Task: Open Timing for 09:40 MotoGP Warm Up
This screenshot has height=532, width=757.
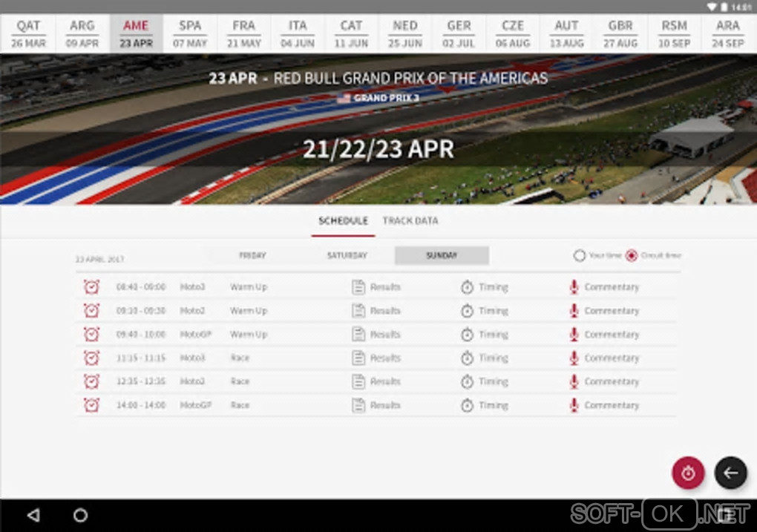Action: tap(484, 334)
